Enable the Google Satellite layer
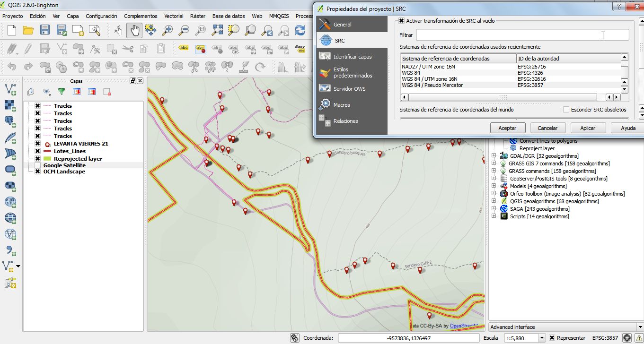 [37, 165]
